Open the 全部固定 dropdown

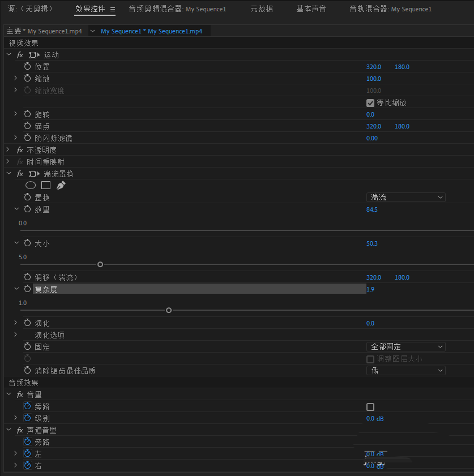click(405, 347)
